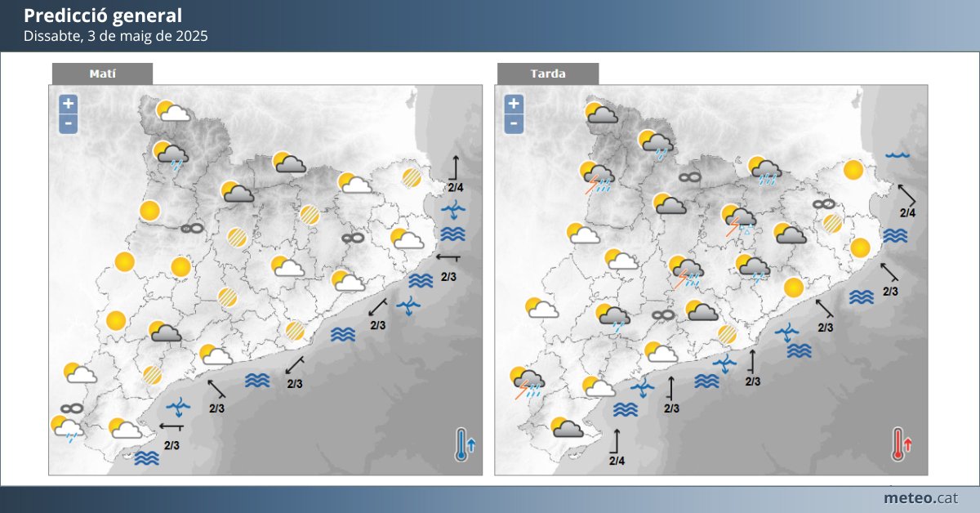Select the southernmost windsock icon on Matí map
The height and width of the screenshot is (513, 980).
(x=179, y=405)
